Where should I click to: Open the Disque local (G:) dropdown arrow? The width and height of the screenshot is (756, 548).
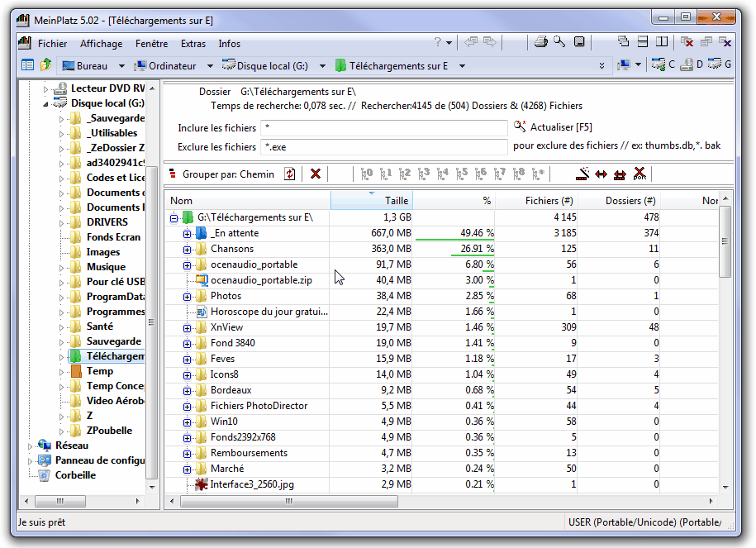point(322,65)
